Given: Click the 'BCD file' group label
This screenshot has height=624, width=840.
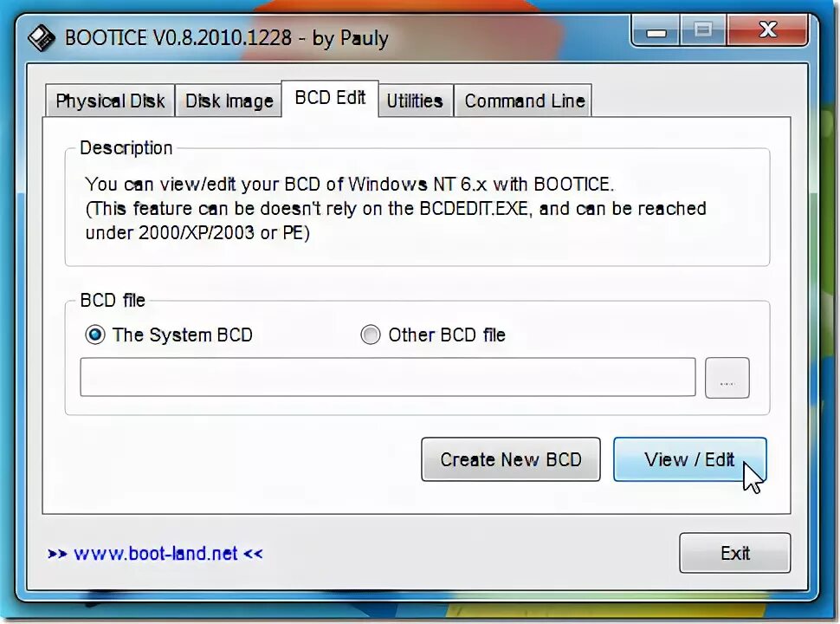Looking at the screenshot, I should [113, 300].
